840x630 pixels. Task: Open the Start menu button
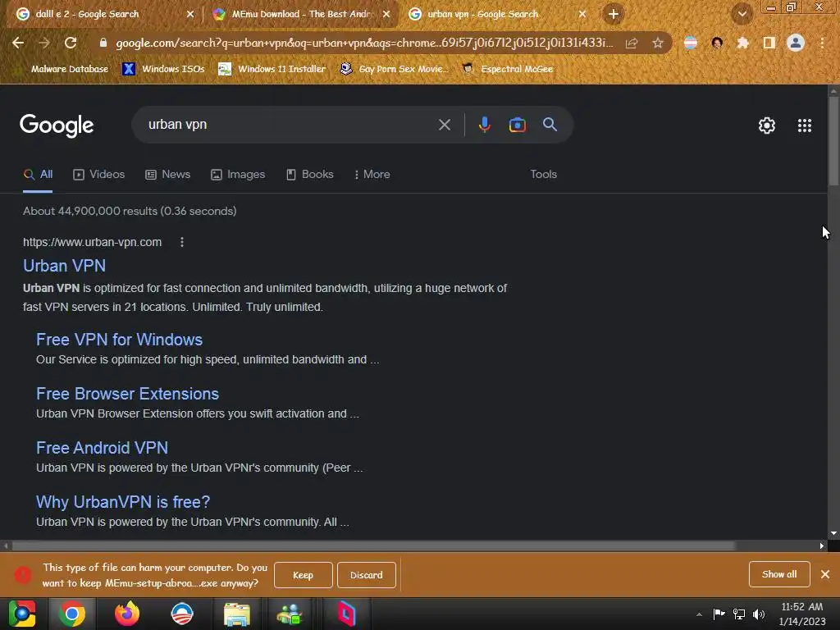(22, 614)
